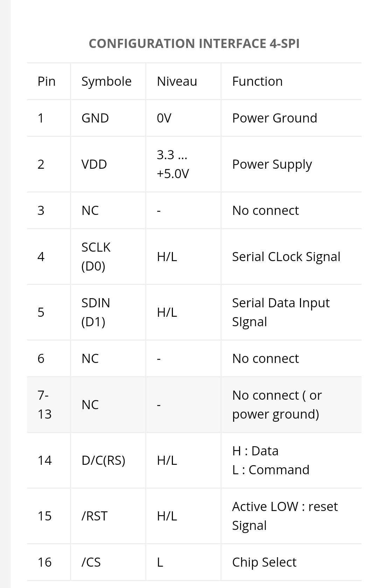Click the 'Power Supply' function cell

click(272, 164)
